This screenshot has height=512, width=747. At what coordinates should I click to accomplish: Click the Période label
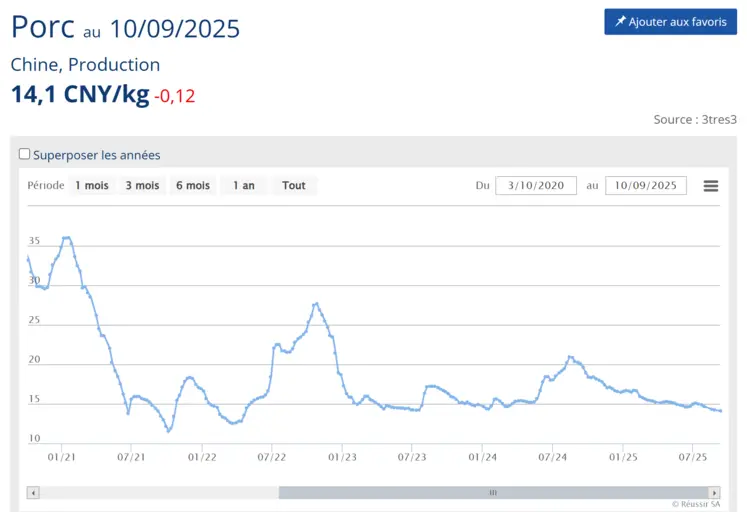pyautogui.click(x=46, y=185)
